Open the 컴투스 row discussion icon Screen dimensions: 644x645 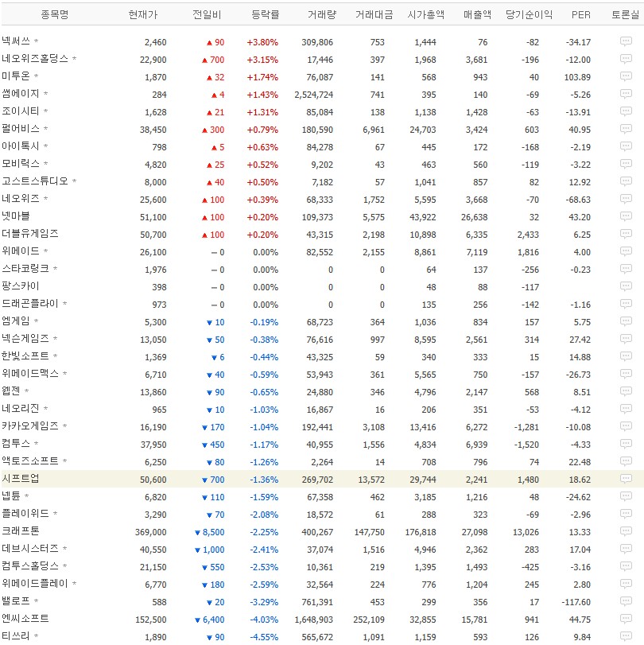coord(626,444)
